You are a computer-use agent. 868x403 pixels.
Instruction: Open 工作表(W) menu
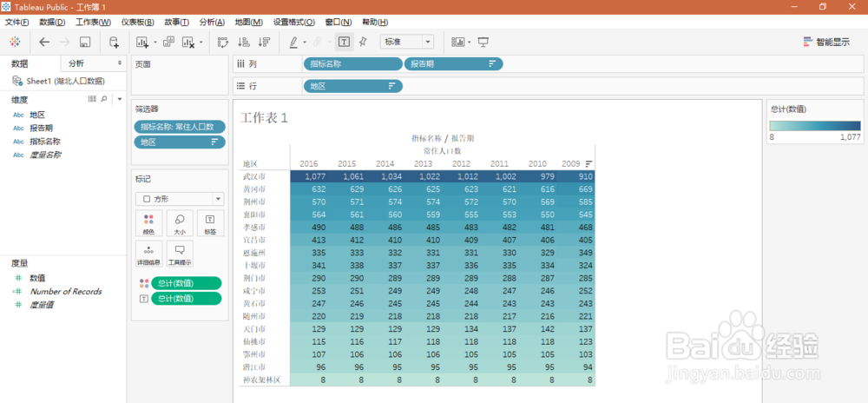[93, 22]
